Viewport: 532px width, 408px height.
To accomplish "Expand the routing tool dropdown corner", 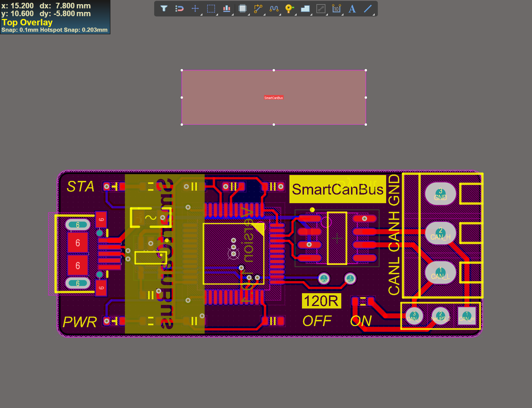I will (x=264, y=14).
